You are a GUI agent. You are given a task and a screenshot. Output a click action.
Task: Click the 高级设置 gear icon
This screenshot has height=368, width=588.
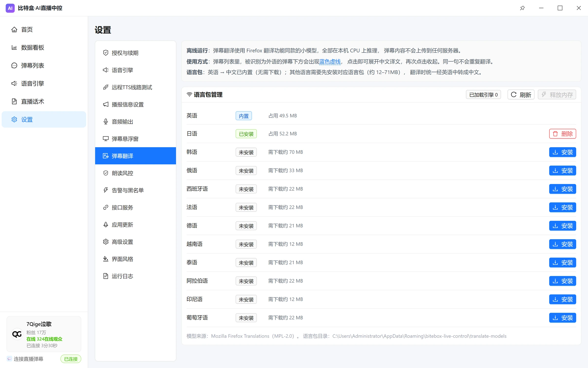coord(106,242)
